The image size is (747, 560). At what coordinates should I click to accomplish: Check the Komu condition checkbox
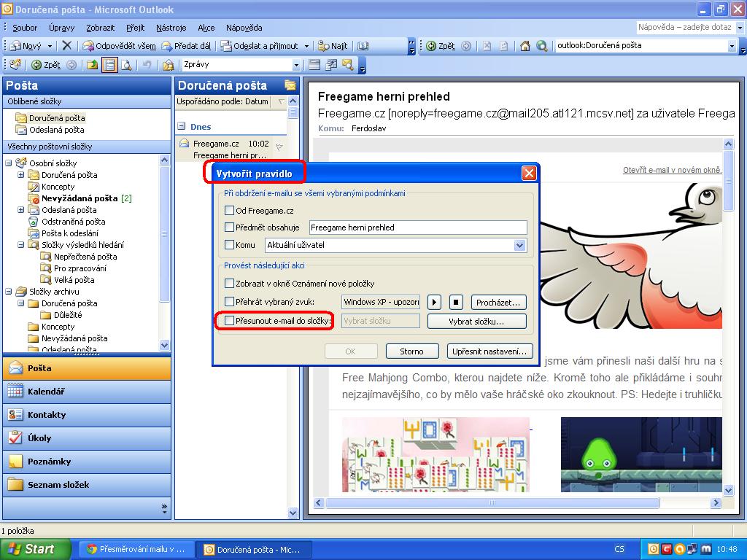click(x=229, y=245)
